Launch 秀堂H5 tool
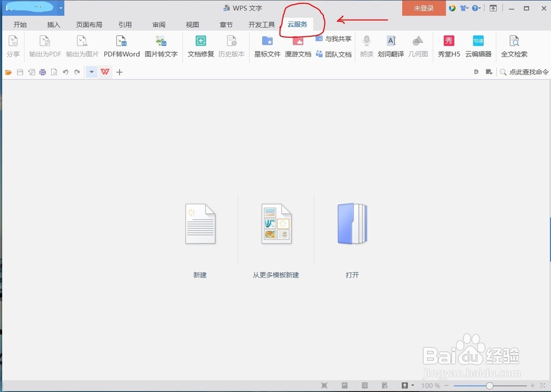551x392 pixels. click(449, 46)
